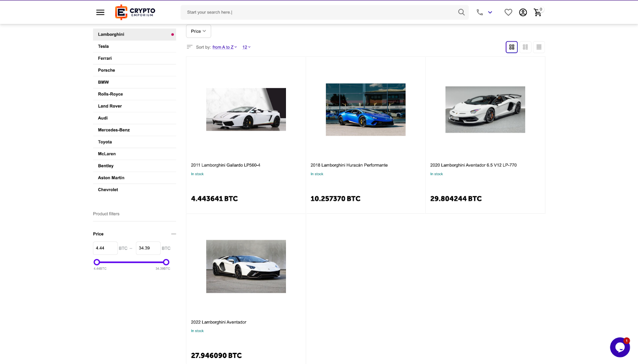Screen dimensions: 638x364
Task: Open 2018 Lamborghini Huracán Performante title
Action: click(x=349, y=165)
